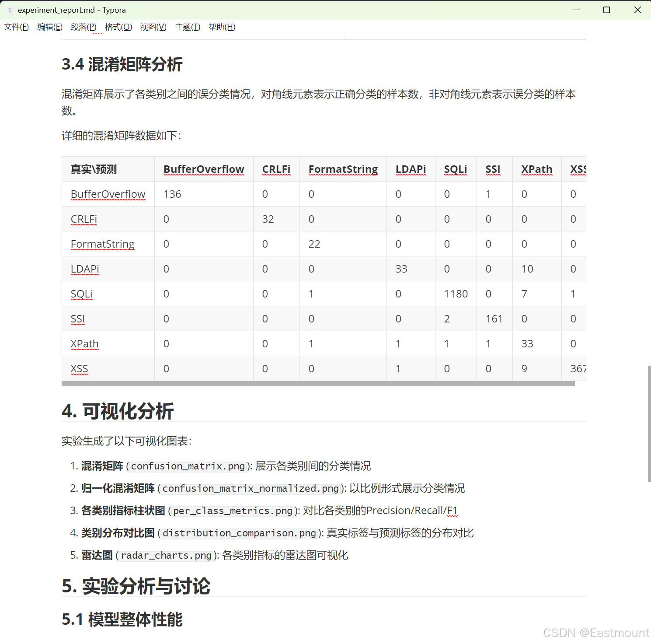Click bold text 雷达图
The height and width of the screenshot is (644, 651).
[97, 555]
